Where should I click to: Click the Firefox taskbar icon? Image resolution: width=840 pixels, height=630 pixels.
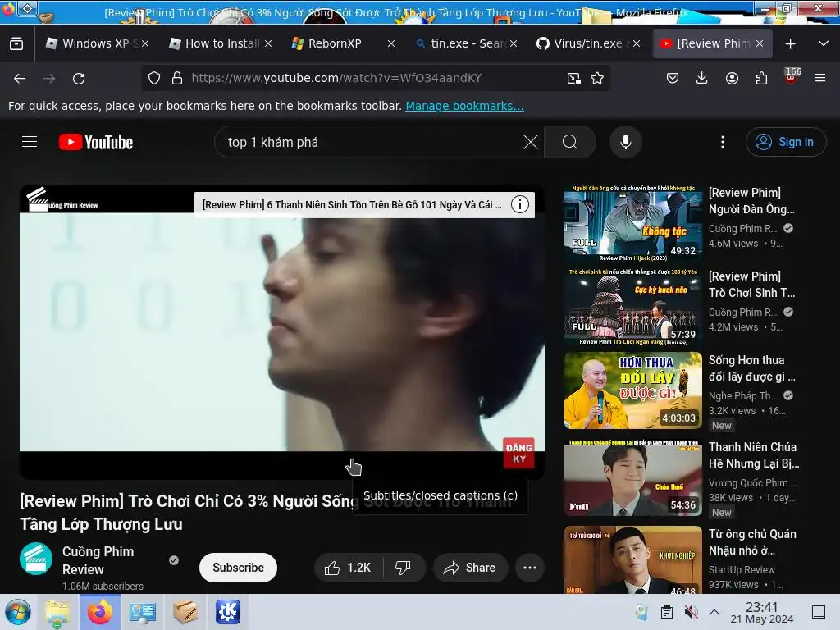[x=99, y=612]
